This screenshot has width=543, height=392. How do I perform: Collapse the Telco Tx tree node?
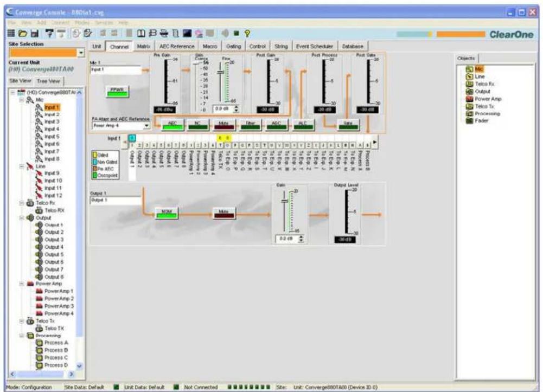tap(22, 321)
